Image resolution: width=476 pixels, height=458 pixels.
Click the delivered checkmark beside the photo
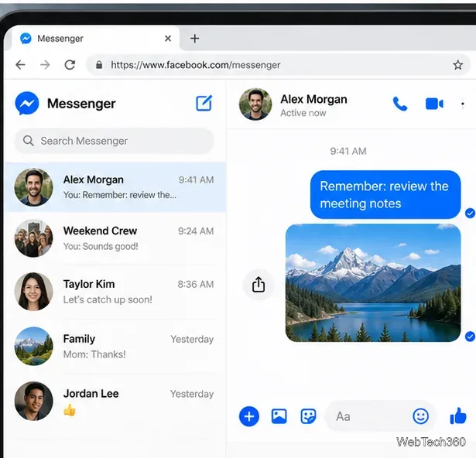[470, 337]
